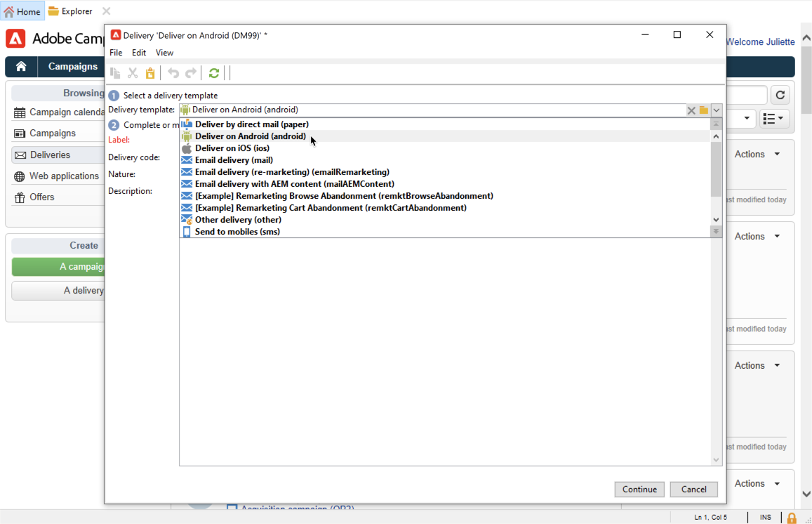812x524 pixels.
Task: Click the Undo arrow icon
Action: point(173,73)
